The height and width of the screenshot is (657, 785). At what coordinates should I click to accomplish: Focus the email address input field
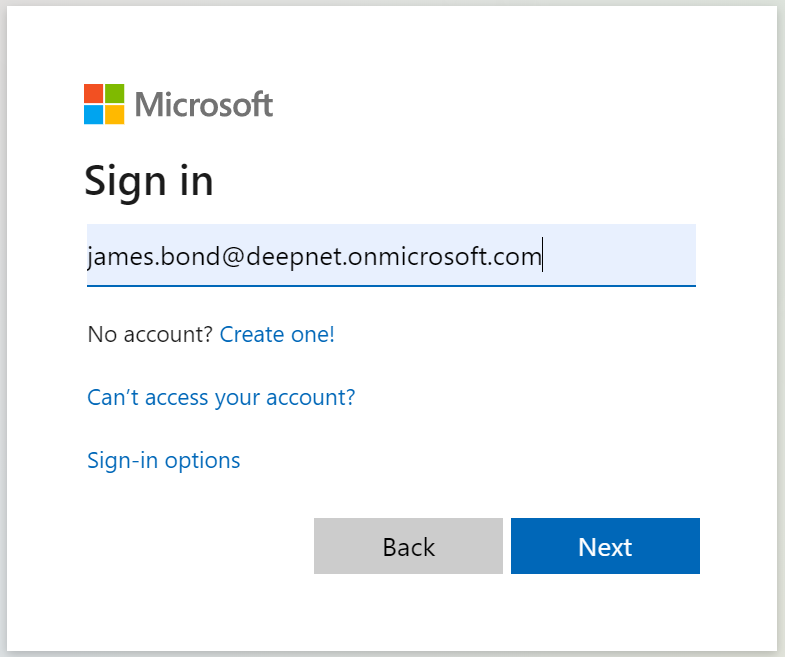[x=391, y=256]
